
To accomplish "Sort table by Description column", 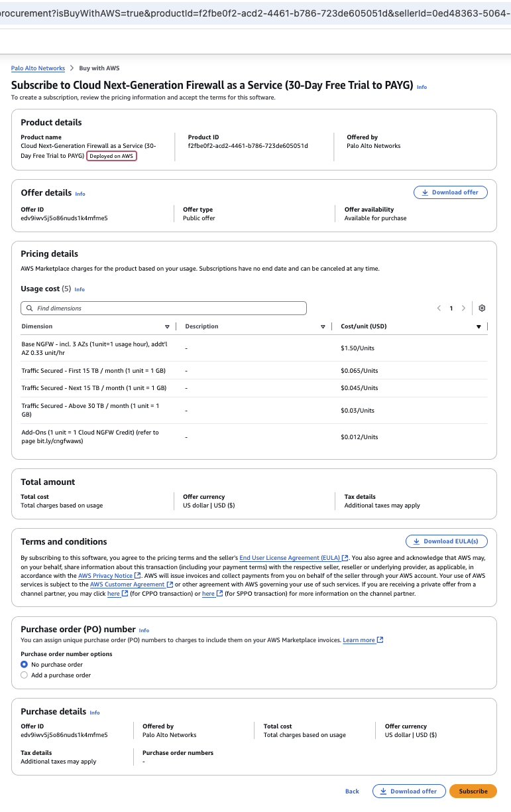I will 323,326.
